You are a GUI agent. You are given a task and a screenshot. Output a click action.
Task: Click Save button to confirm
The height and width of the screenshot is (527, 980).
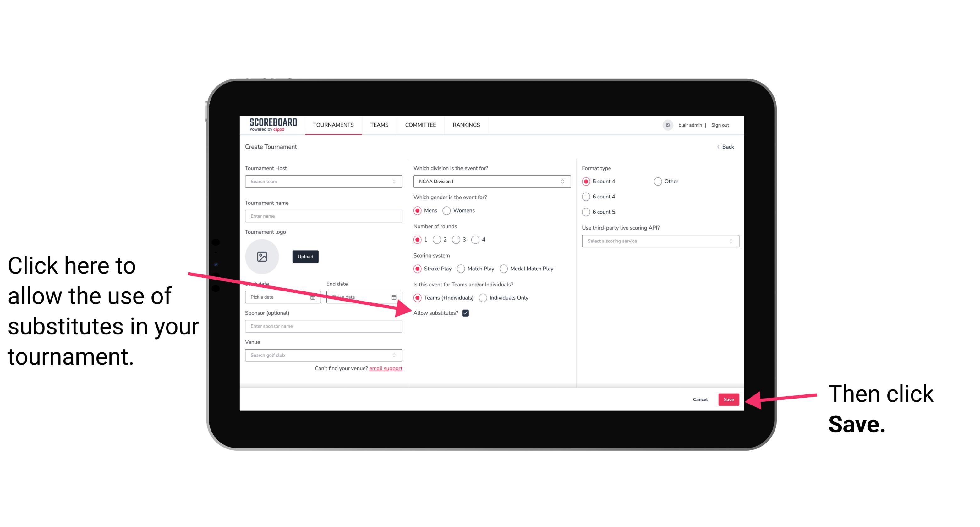coord(728,399)
